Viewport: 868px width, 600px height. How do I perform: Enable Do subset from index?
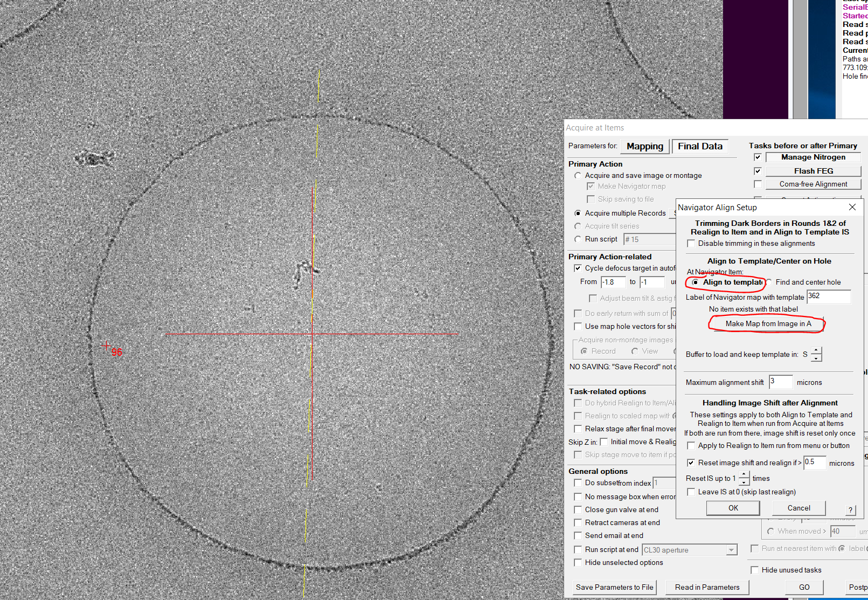tap(578, 483)
